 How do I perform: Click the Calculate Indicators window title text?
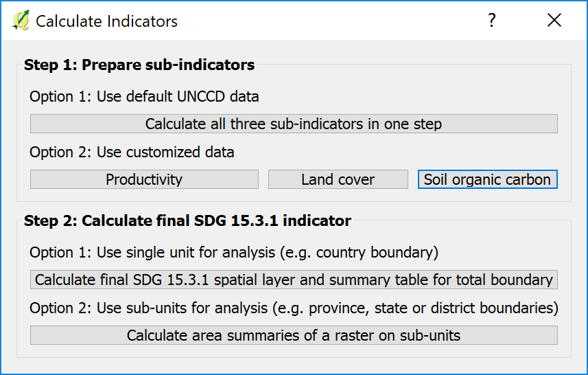point(106,22)
